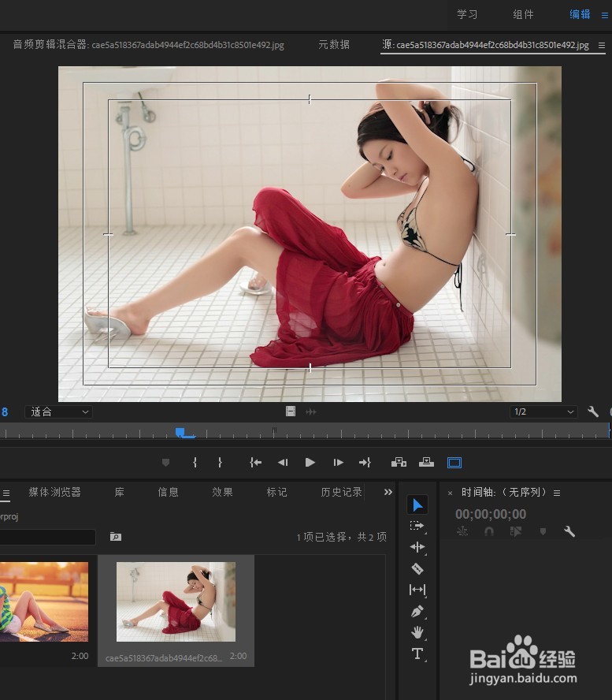This screenshot has width=612, height=700.
Task: Open source monitor wrench settings
Action: click(593, 411)
